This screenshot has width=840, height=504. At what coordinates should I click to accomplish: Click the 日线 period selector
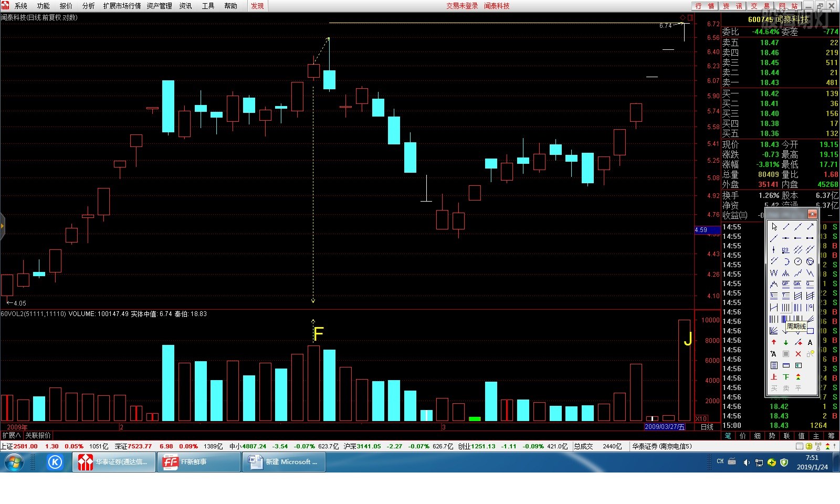click(x=707, y=427)
